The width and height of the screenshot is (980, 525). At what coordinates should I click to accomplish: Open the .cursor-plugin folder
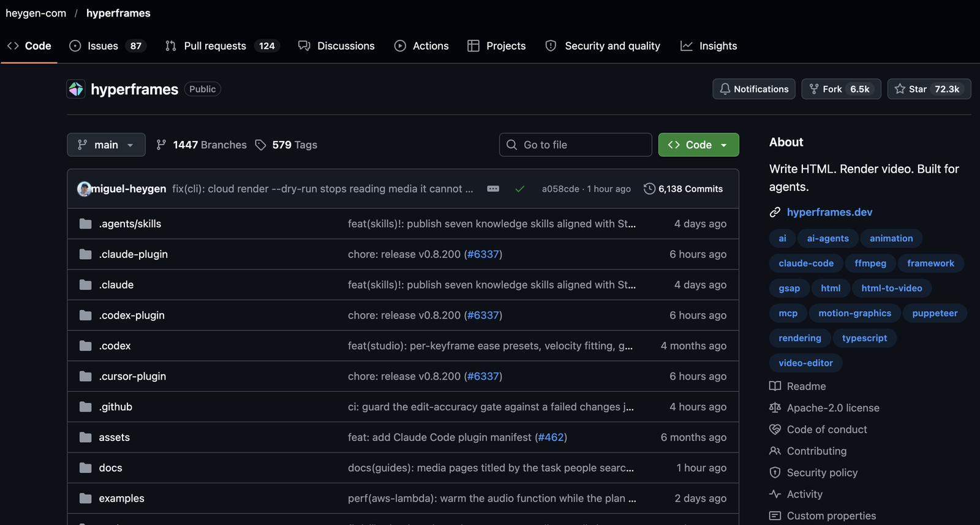[132, 376]
